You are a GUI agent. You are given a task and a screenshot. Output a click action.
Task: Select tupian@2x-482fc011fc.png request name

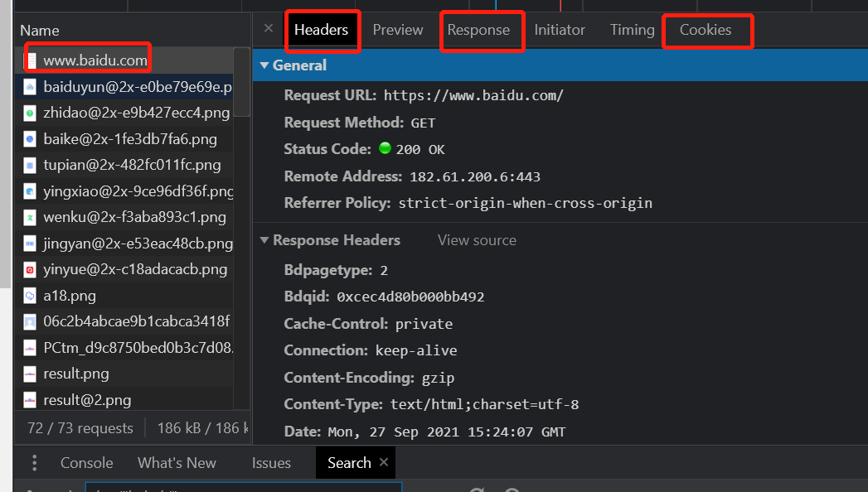132,165
